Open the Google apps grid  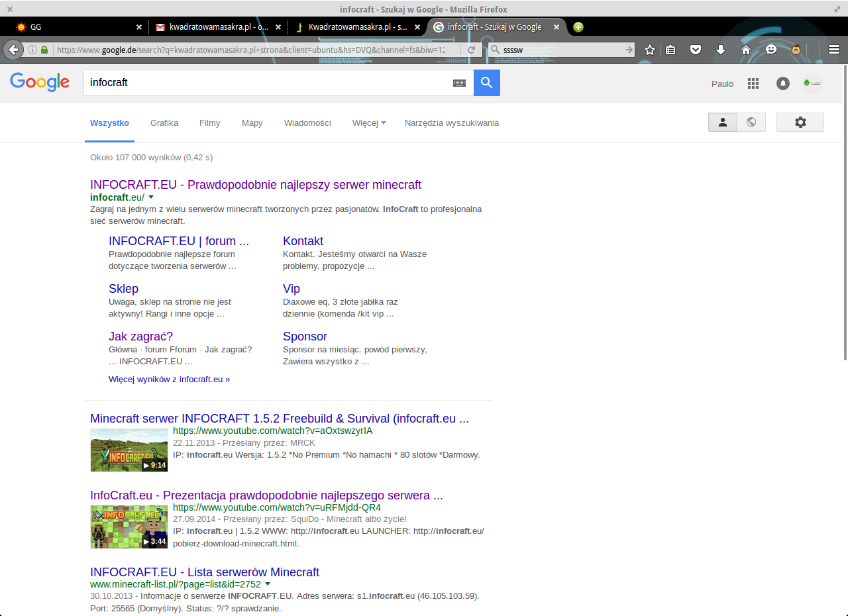point(753,83)
